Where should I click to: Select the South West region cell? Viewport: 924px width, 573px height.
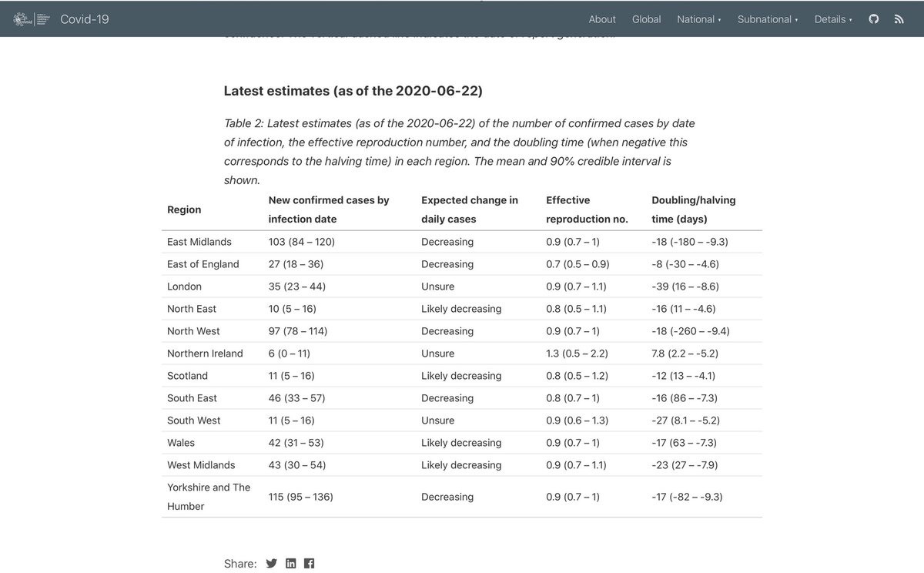pyautogui.click(x=193, y=421)
